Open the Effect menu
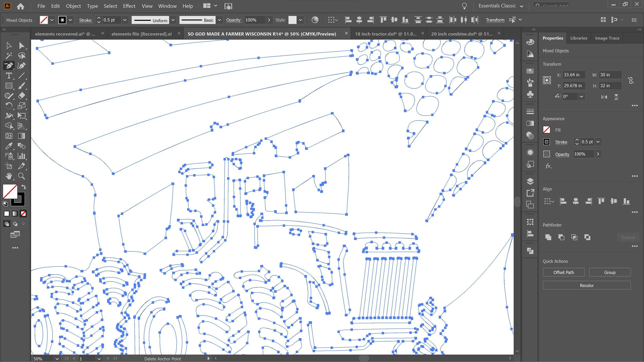 pyautogui.click(x=129, y=6)
